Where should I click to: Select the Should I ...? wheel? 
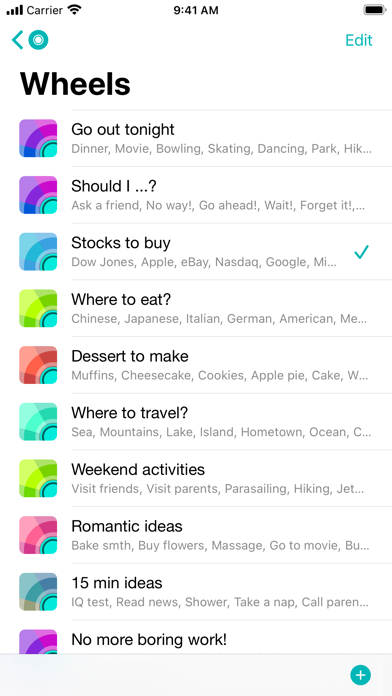pos(196,195)
